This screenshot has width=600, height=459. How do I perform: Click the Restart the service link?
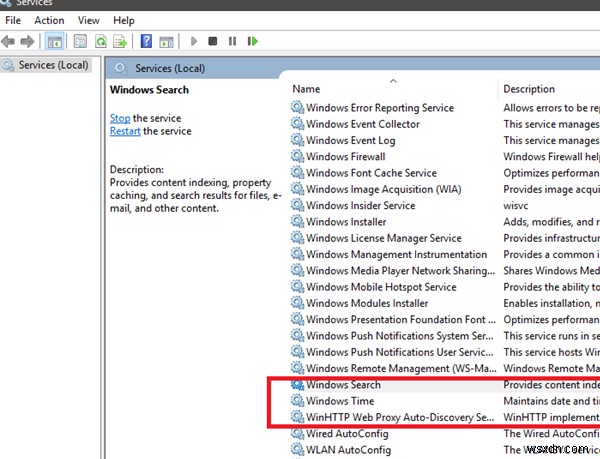coord(125,131)
